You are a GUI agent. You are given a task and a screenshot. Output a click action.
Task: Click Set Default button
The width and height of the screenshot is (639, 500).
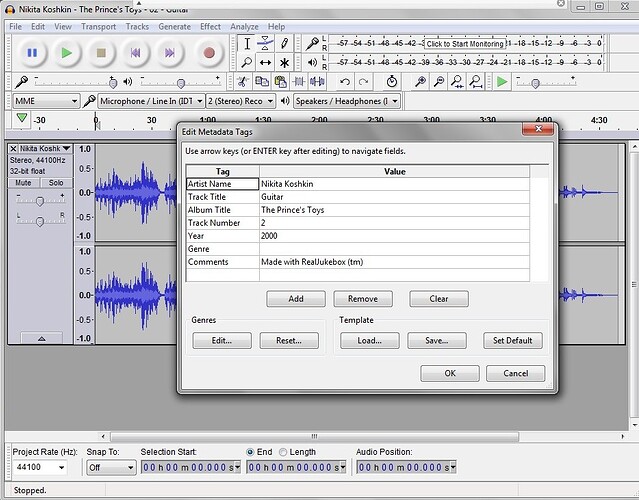point(513,341)
